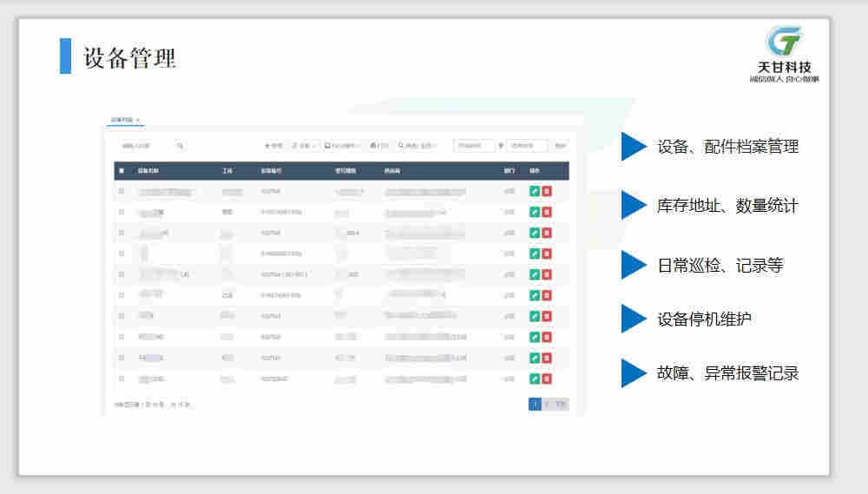Screen dimensions: 868x494
Task: Select the tab above the search field
Action: [121, 120]
